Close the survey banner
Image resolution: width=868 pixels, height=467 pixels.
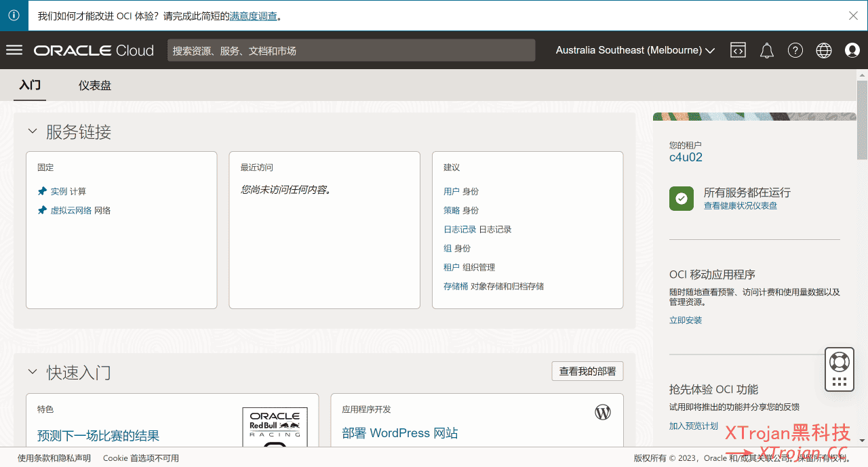(854, 16)
